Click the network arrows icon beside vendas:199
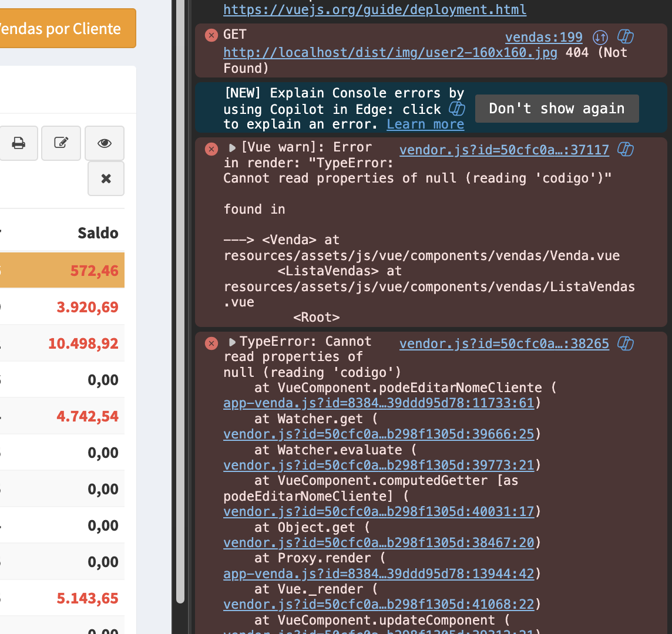 click(x=600, y=38)
